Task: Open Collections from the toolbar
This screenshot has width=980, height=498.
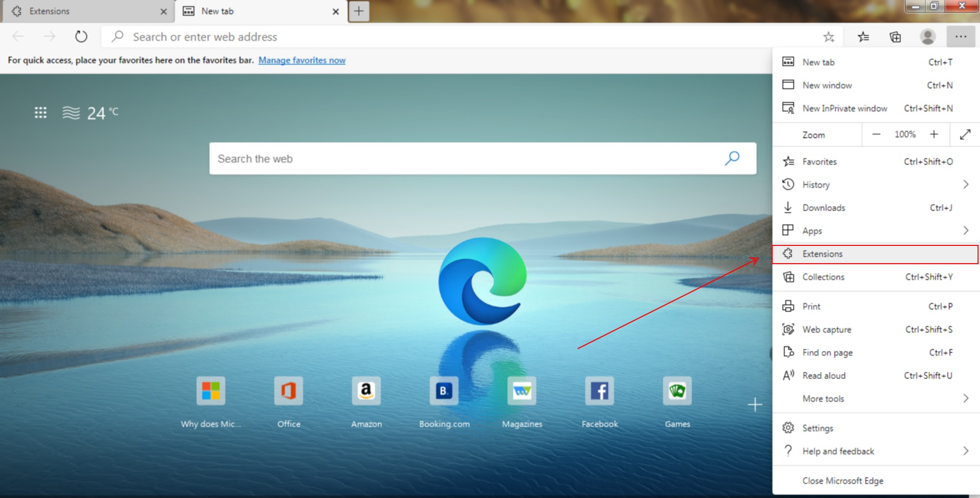Action: (896, 36)
